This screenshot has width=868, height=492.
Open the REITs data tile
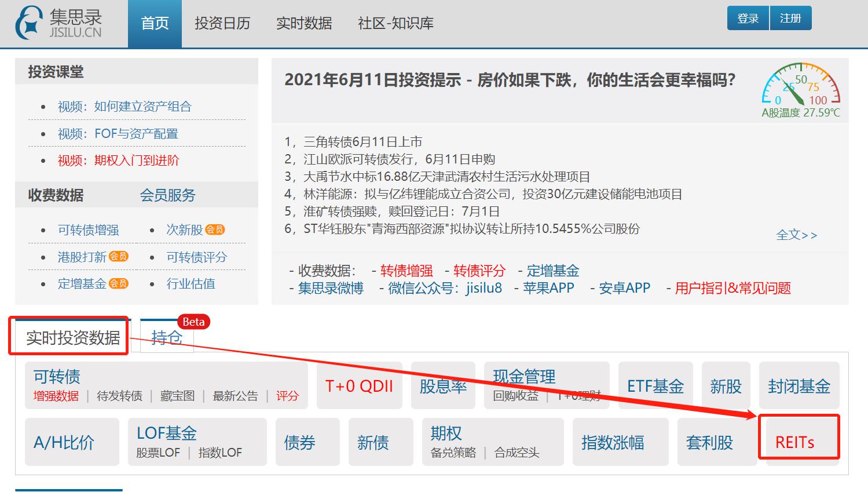pos(794,443)
